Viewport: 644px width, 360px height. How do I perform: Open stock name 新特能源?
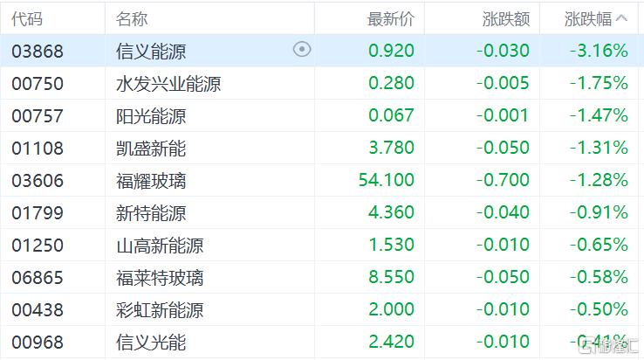coord(151,213)
